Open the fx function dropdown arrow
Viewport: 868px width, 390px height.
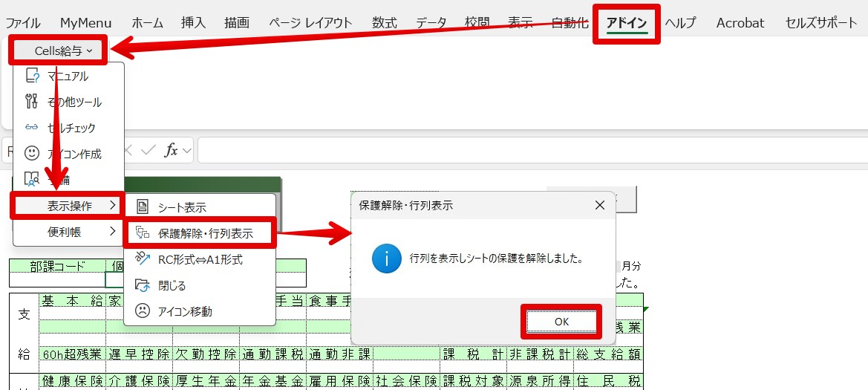tap(186, 150)
